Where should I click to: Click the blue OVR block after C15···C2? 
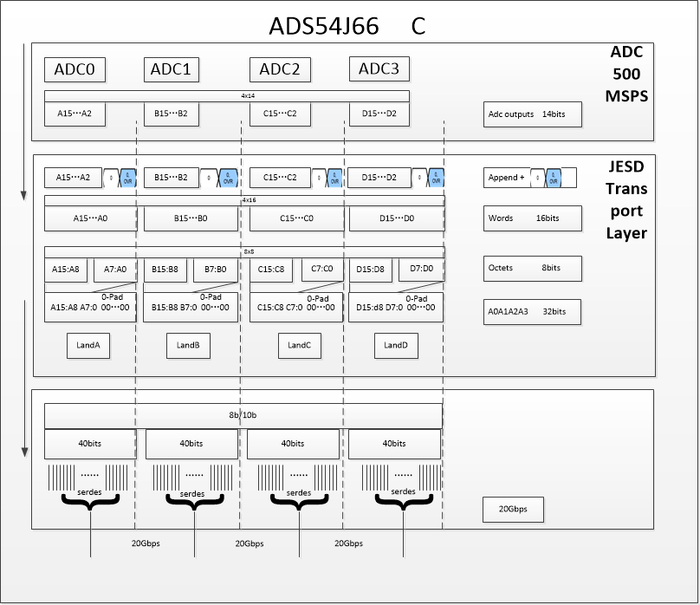pos(334,179)
